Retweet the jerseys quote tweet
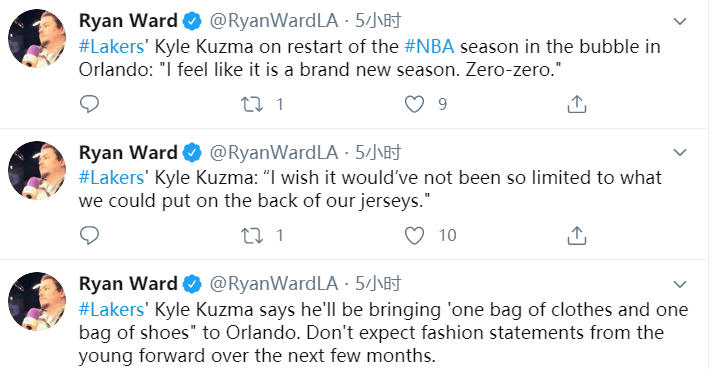The image size is (713, 369). [x=252, y=235]
